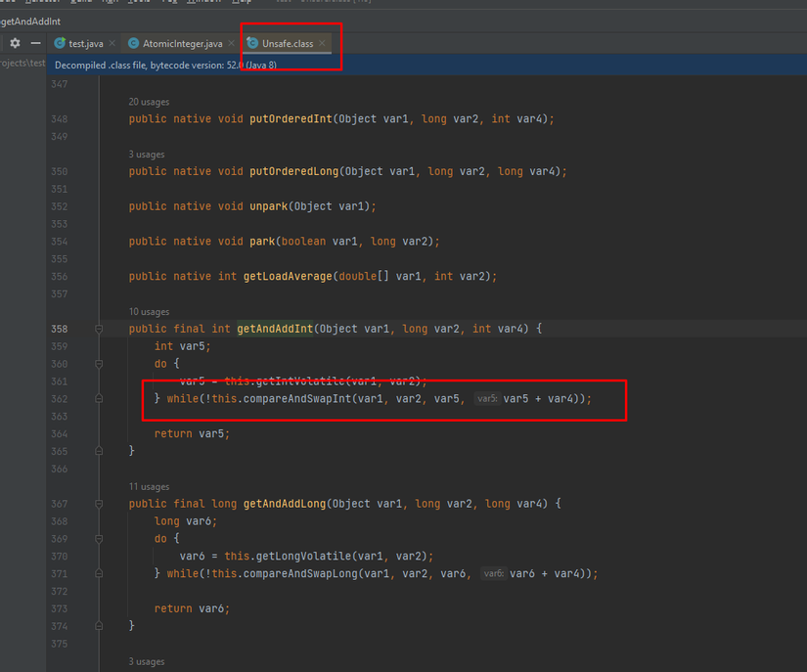Image resolution: width=807 pixels, height=672 pixels.
Task: Click line number 356 in the gutter
Action: pyautogui.click(x=59, y=277)
